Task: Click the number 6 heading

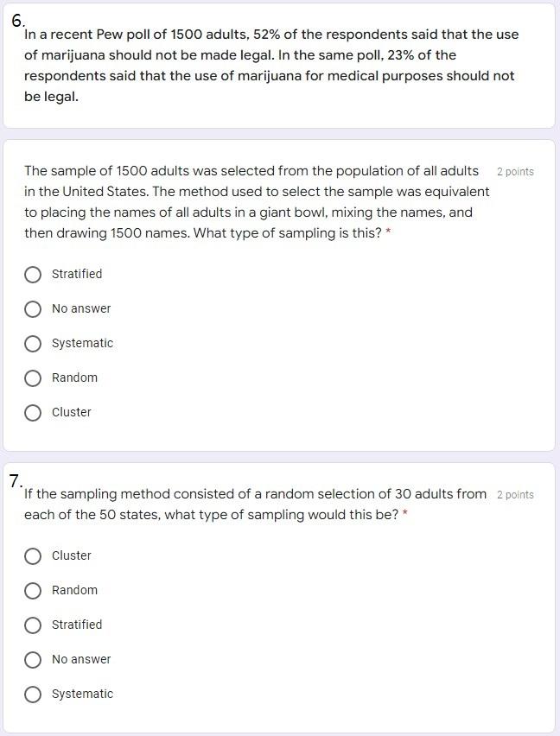Action: coord(14,16)
